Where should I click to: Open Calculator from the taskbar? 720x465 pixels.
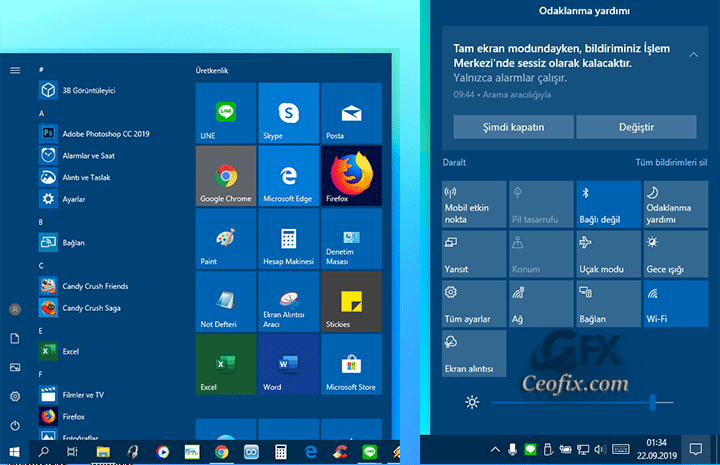point(281,452)
